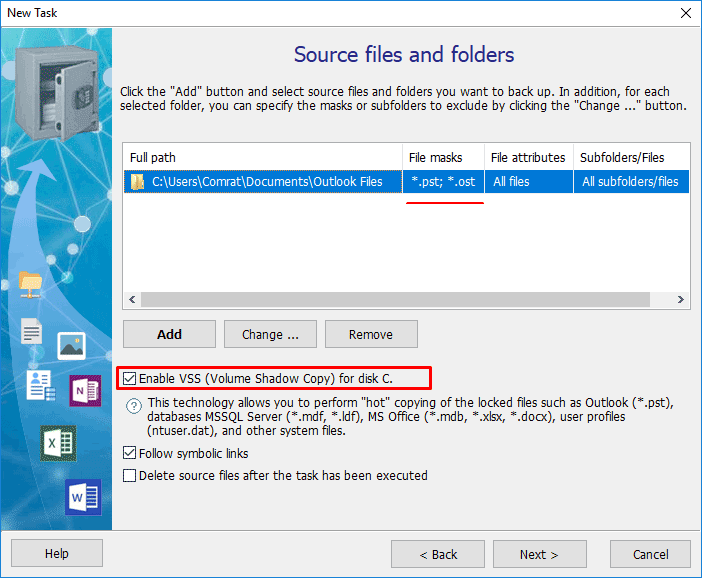
Task: Toggle Enable VSS for disk C checkbox
Action: coord(129,379)
